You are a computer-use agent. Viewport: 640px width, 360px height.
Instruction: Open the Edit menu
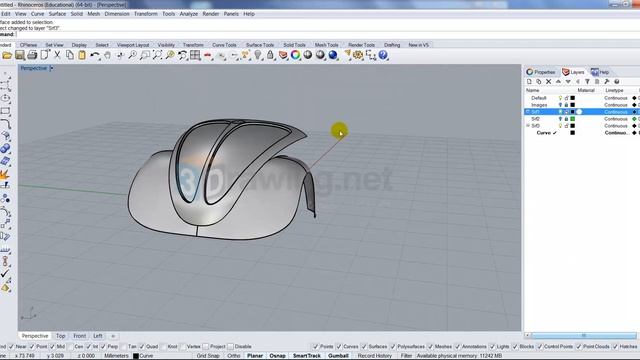point(6,14)
